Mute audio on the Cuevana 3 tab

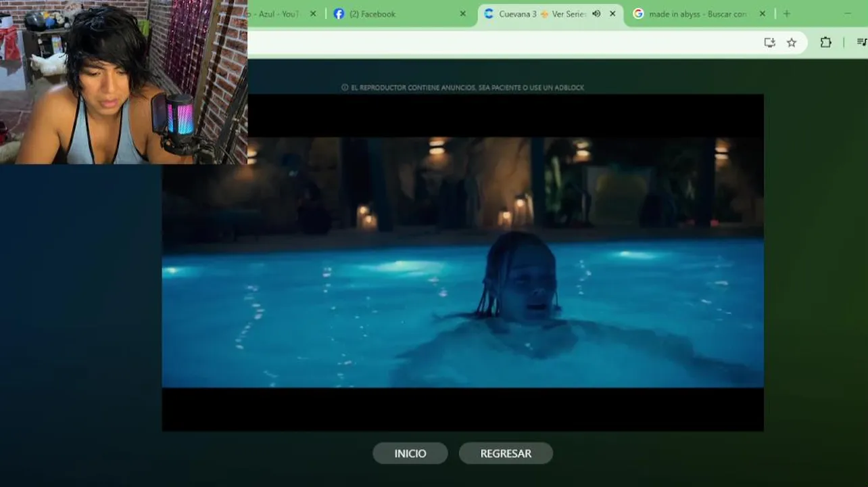point(596,14)
